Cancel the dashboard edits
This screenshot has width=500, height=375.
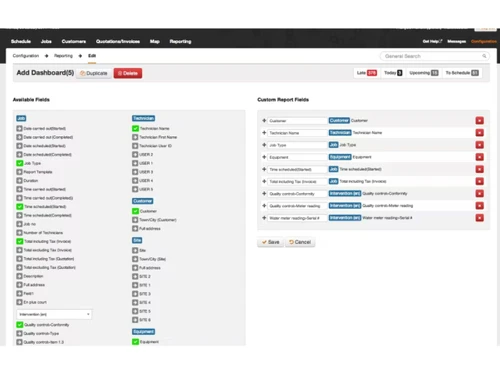[300, 242]
